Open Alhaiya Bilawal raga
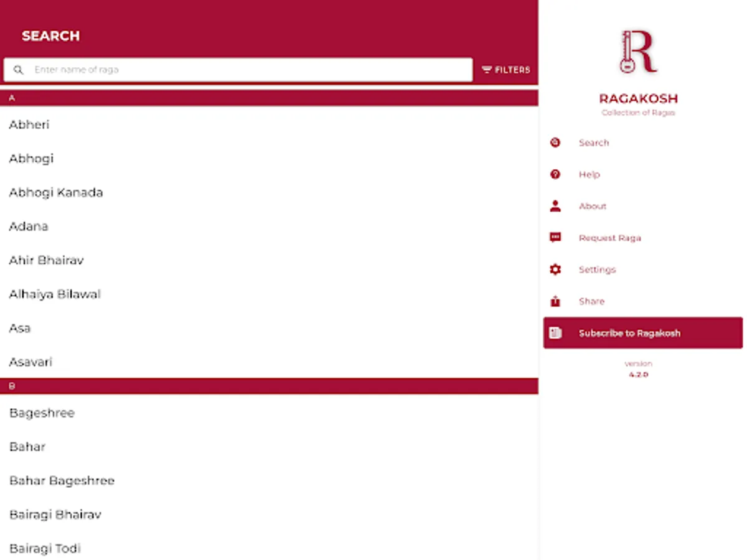 pos(269,294)
